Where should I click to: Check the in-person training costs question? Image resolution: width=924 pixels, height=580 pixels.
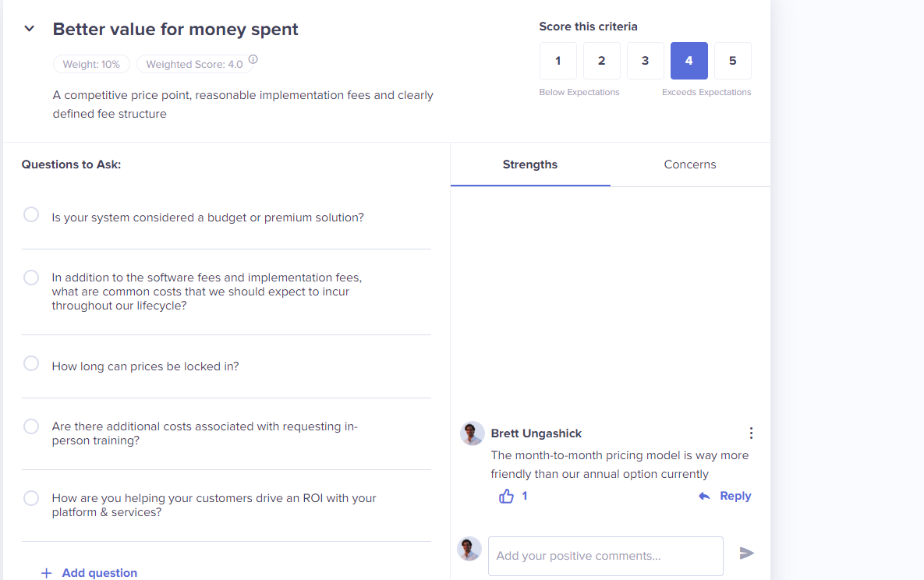point(31,426)
